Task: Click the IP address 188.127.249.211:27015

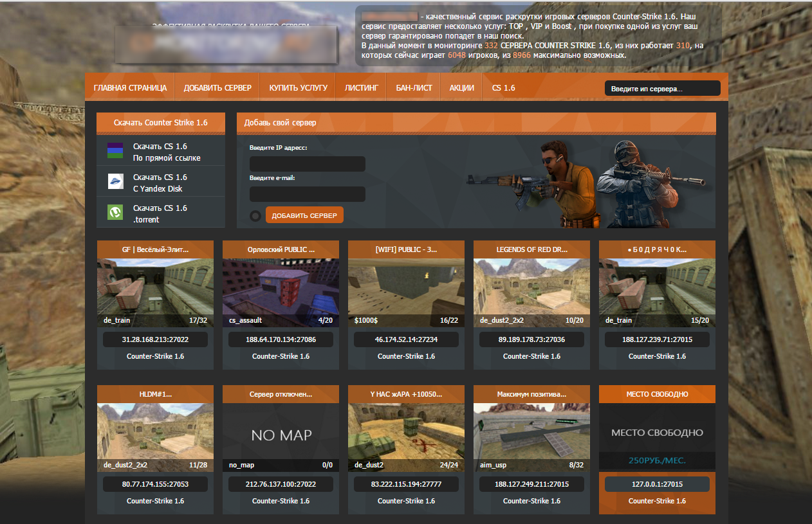Action: pyautogui.click(x=531, y=484)
